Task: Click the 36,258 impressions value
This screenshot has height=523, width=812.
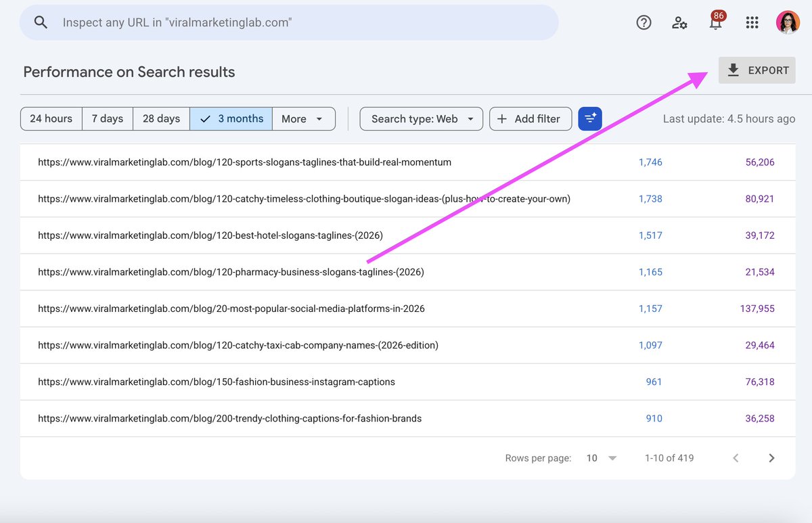Action: pyautogui.click(x=760, y=418)
